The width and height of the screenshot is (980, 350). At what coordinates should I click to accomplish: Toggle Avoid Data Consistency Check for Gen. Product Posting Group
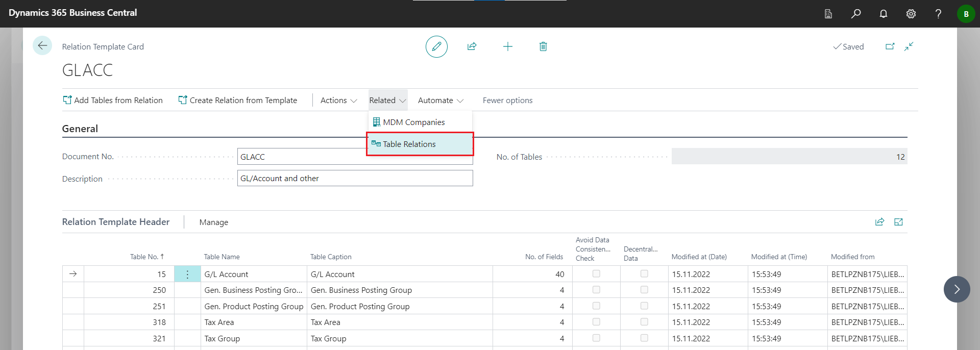[596, 306]
